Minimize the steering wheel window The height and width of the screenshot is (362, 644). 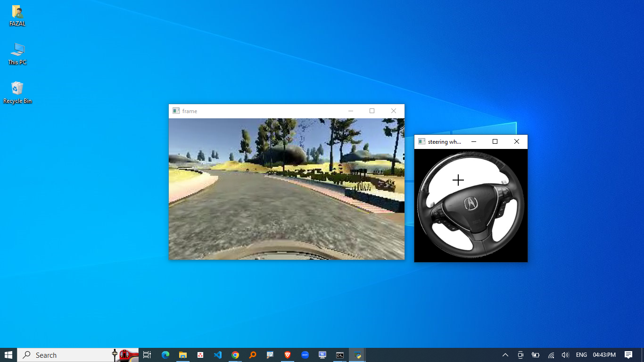pos(474,141)
